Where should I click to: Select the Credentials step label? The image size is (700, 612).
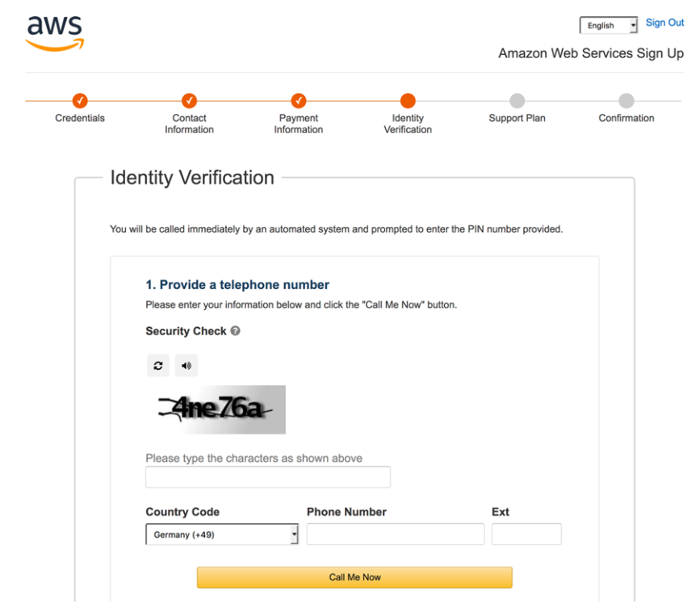coord(80,118)
